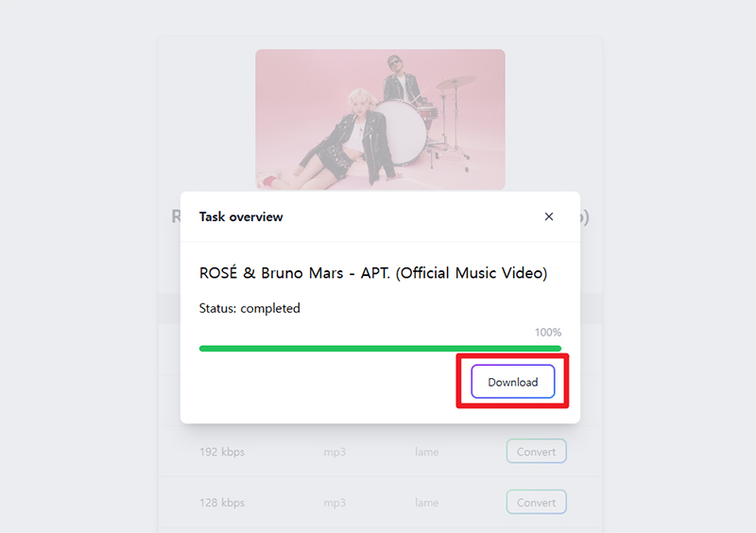Close the Task overview dialog

[x=549, y=216]
